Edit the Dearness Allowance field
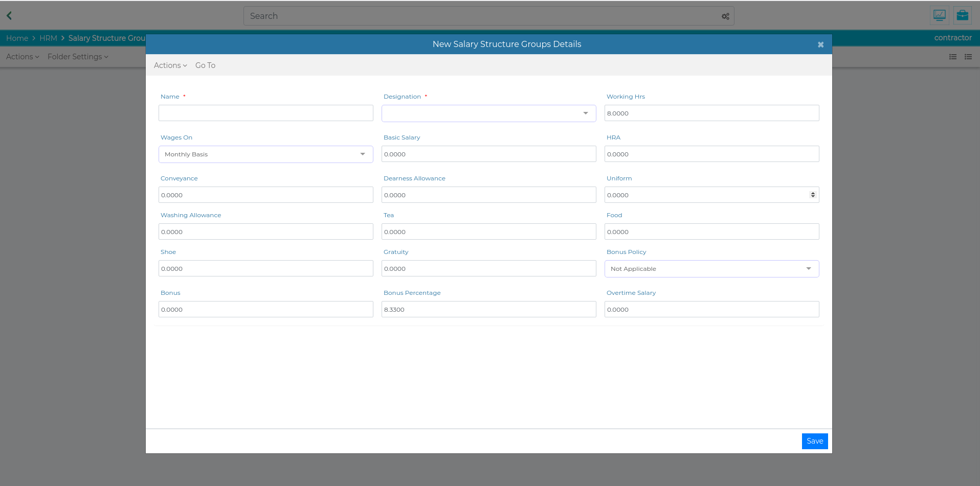The image size is (980, 486). tap(489, 195)
